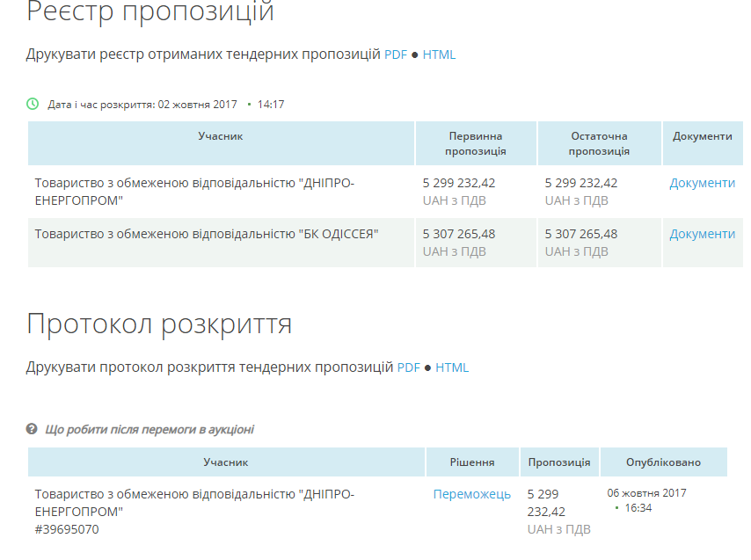Click the Рішення column header
The image size is (751, 560).
472,462
